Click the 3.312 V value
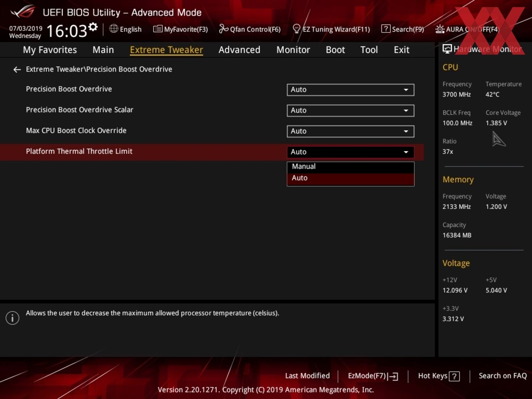 tap(453, 319)
